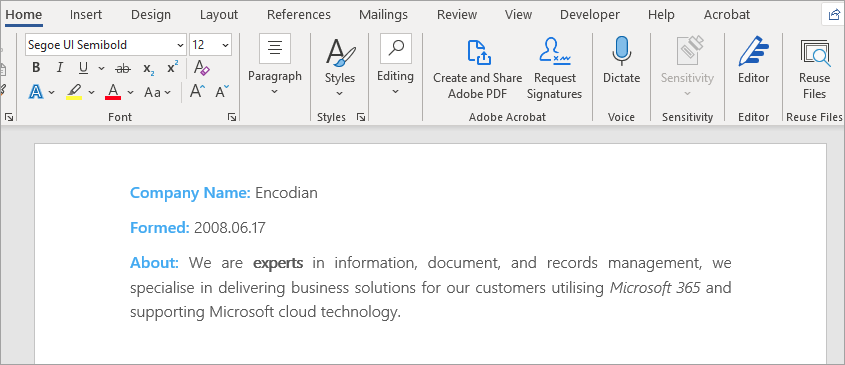Apply red font color
The width and height of the screenshot is (845, 365).
(x=113, y=92)
